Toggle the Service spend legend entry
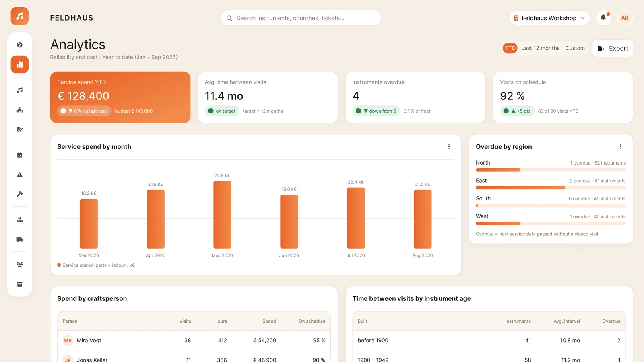 coord(96,265)
